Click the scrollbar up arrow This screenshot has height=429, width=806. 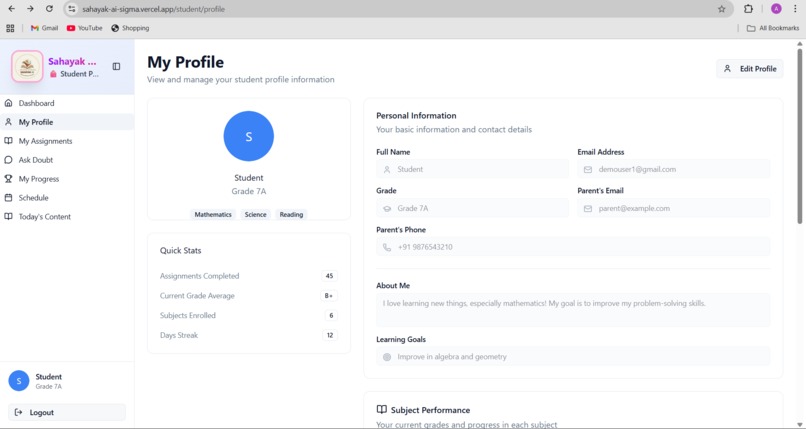800,45
